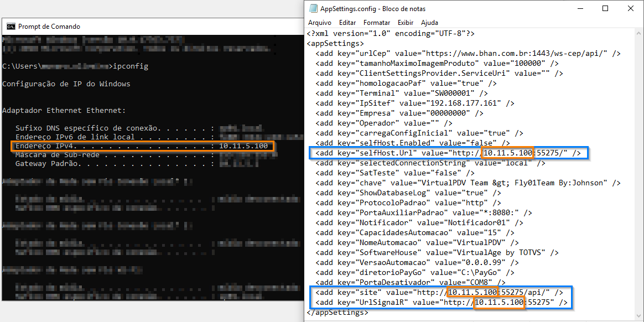Click the 'tamanhoMaximoImagemProduto' line
The image size is (644, 322).
point(437,63)
